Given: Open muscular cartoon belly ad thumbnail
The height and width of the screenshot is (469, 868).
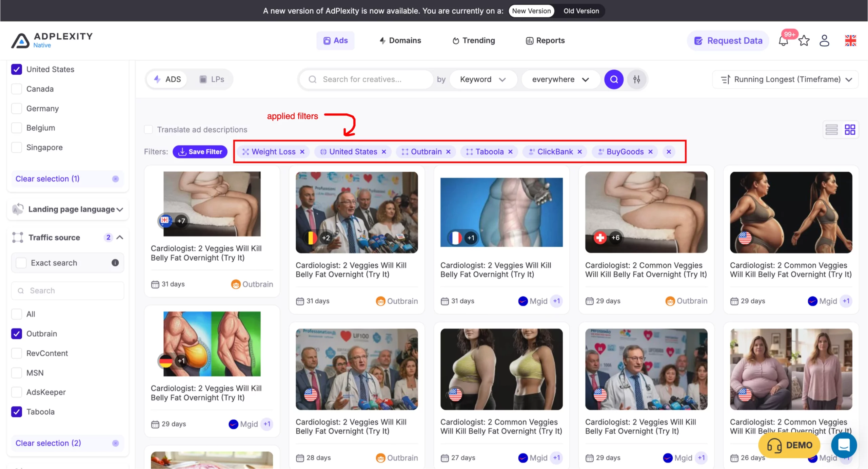Looking at the screenshot, I should (212, 344).
